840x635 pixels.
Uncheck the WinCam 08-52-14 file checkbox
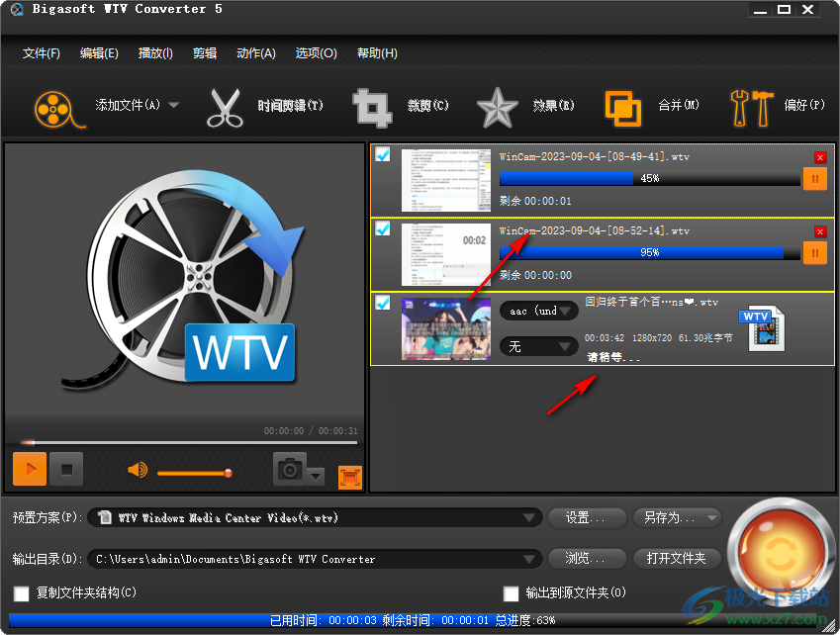tap(383, 228)
